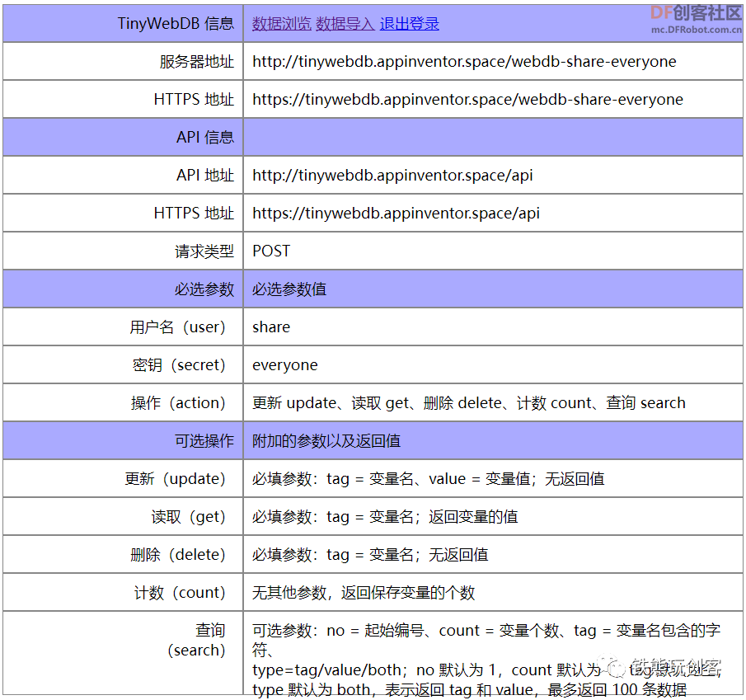Click http://tinywebdb.appinventor.space/webdb-share-everyone server address
Image resolution: width=746 pixels, height=700 pixels.
(464, 61)
